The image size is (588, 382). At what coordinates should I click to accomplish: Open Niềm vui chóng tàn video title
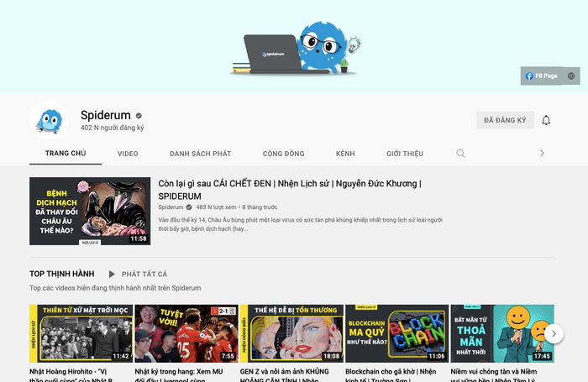coord(494,375)
